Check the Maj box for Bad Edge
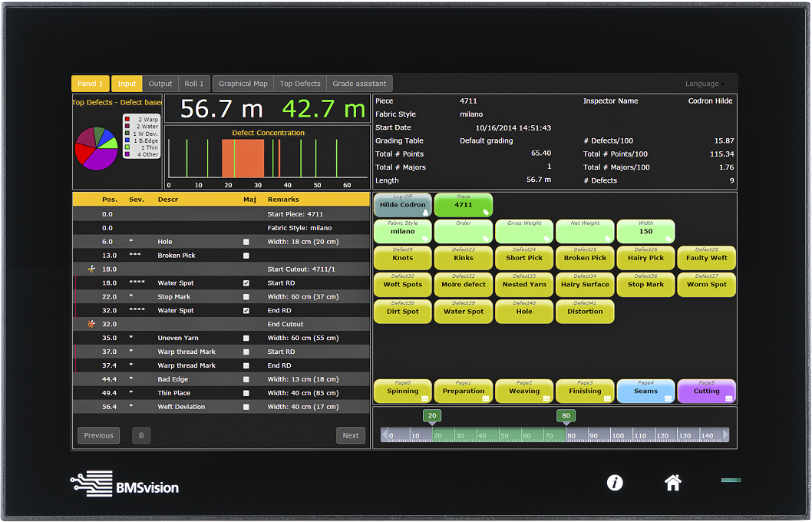Viewport: 812px width, 522px height. 246,379
